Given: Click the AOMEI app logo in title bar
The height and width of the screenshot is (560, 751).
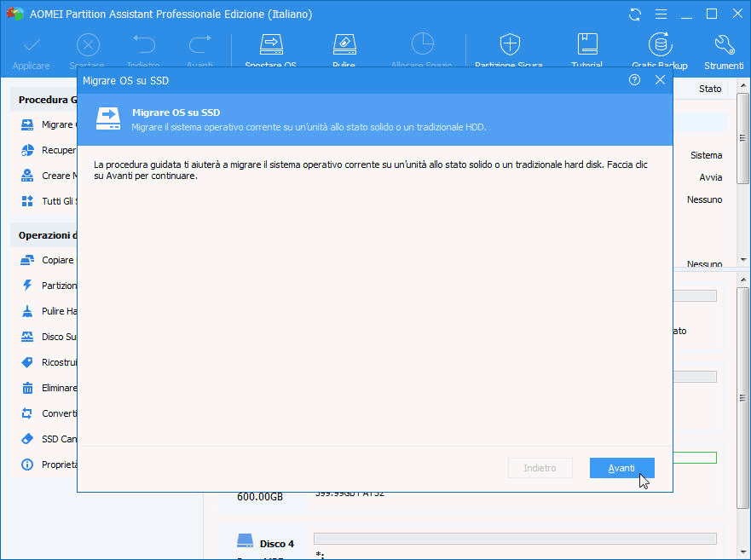Looking at the screenshot, I should click(x=14, y=14).
